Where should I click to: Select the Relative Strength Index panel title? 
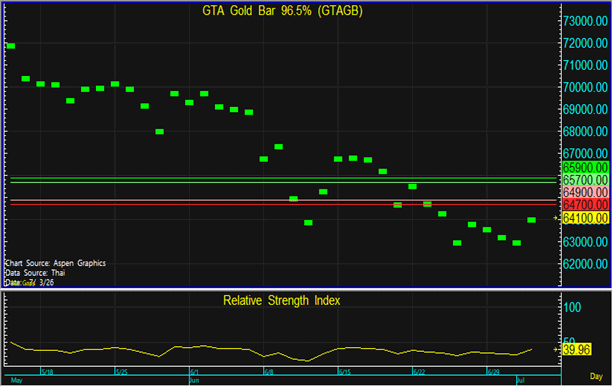tap(281, 300)
